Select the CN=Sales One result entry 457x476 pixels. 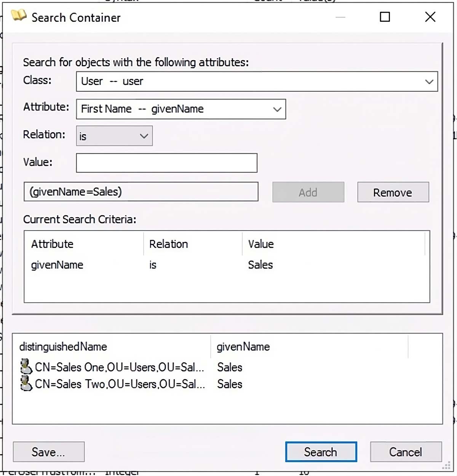[118, 367]
